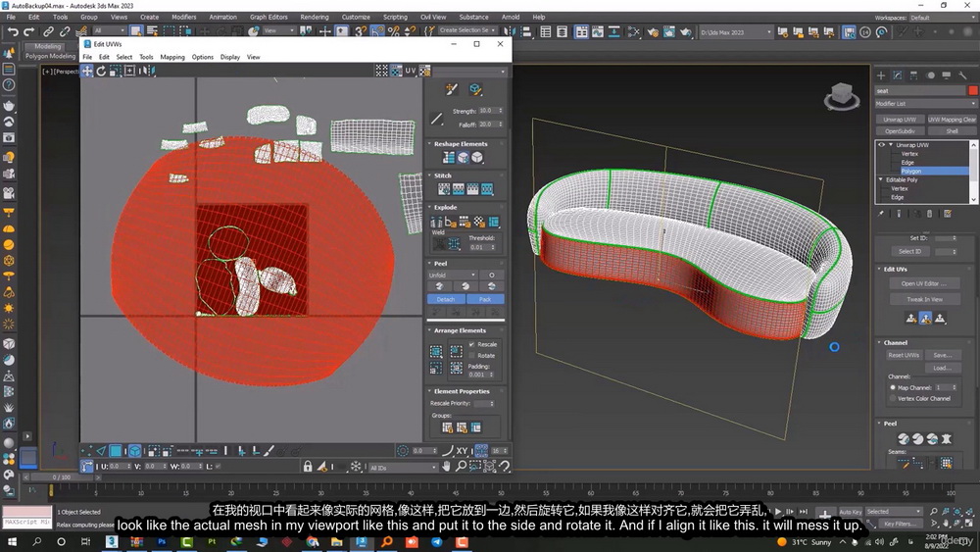Screen dimensions: 980x552
Task: Click the ViewCube in the perspective viewport
Action: click(x=842, y=96)
